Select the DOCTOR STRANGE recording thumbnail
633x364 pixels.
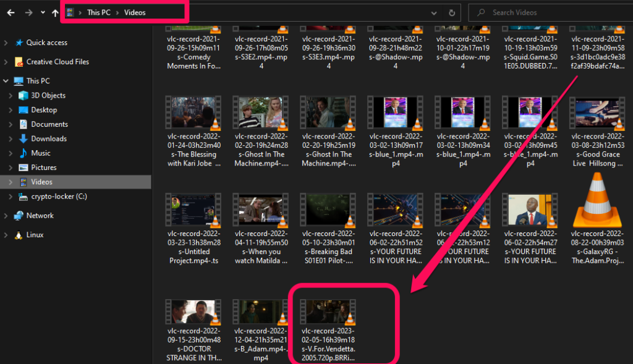tap(193, 312)
